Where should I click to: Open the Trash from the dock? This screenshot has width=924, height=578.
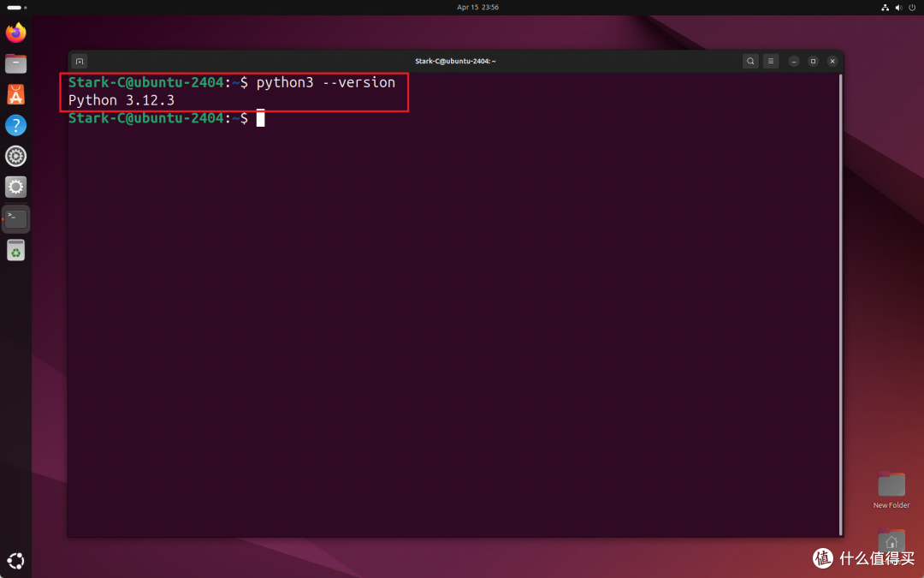click(16, 250)
